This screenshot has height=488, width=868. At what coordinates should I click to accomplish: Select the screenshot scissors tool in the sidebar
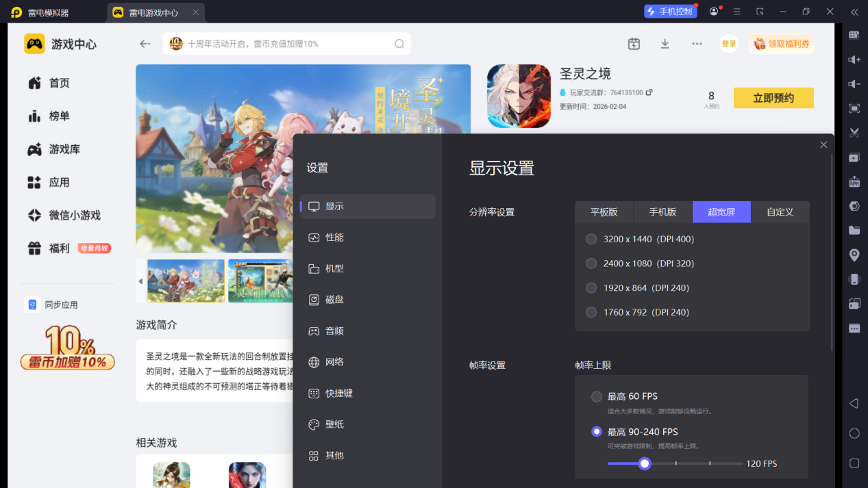pos(853,133)
